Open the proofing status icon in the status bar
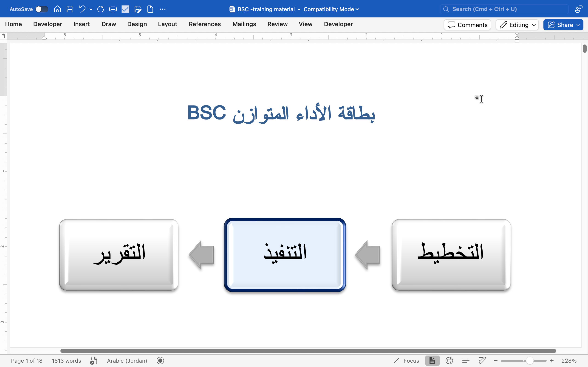Image resolution: width=588 pixels, height=367 pixels. pos(93,361)
